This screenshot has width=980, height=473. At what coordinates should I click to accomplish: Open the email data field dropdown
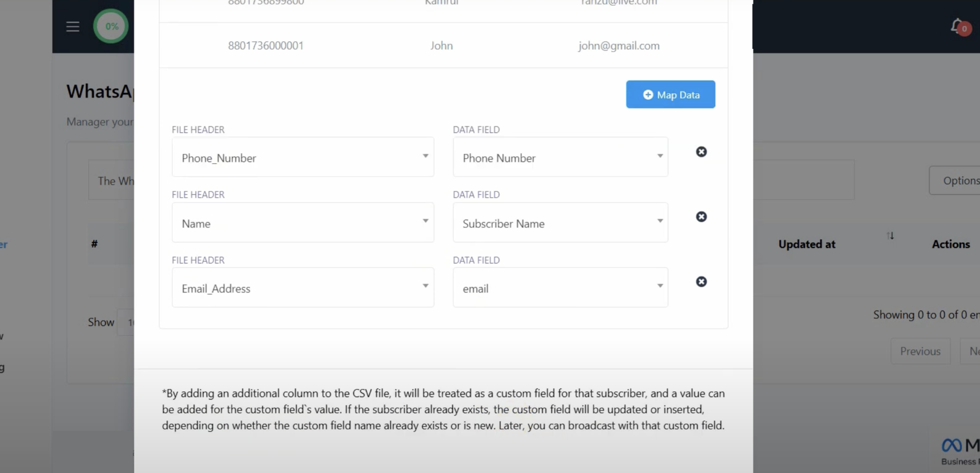pyautogui.click(x=560, y=287)
